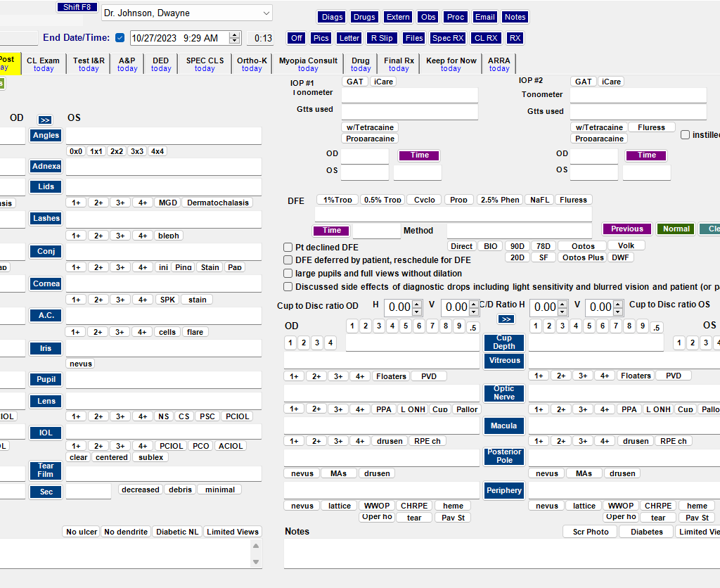Click the green Normal button
Screen dimensions: 720x588
click(676, 229)
